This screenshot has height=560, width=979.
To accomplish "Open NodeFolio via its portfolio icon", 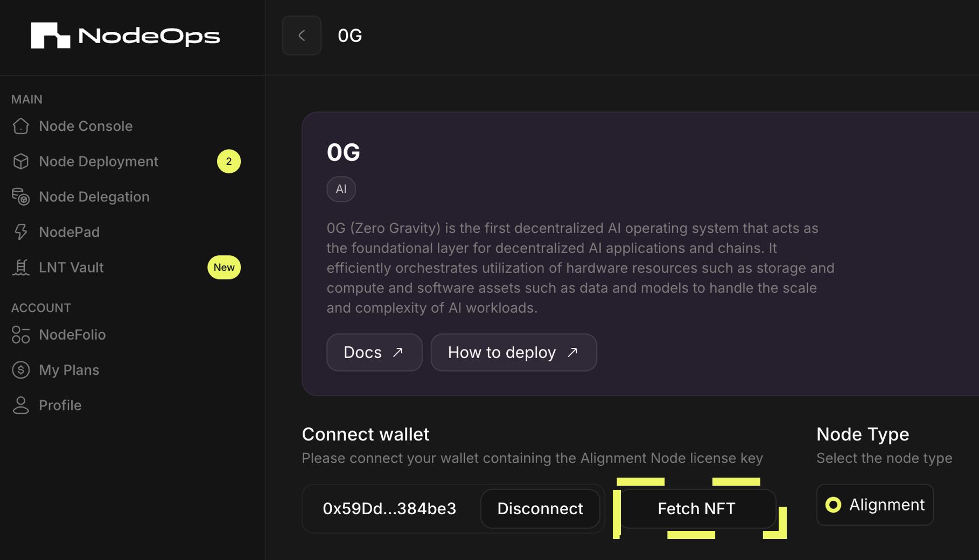I will (x=21, y=334).
